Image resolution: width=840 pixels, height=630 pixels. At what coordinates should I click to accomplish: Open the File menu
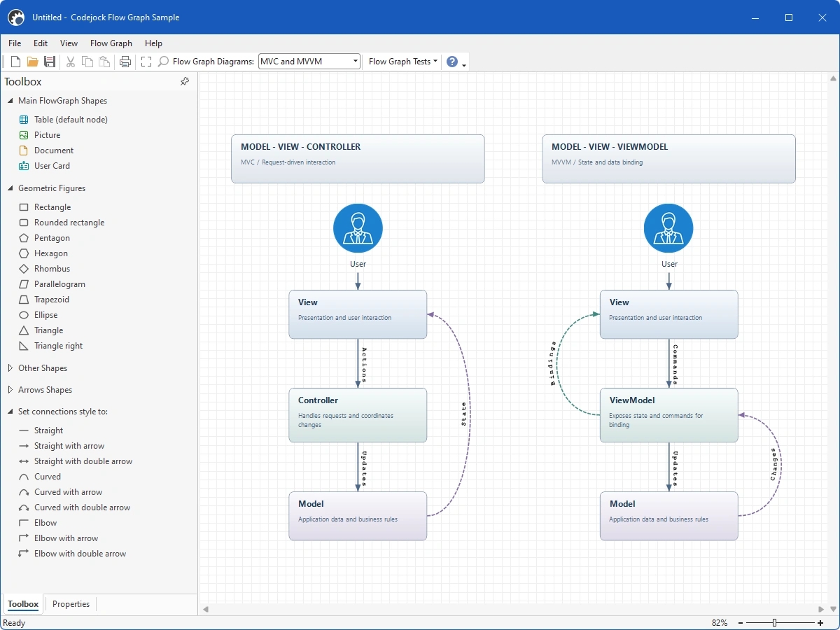pyautogui.click(x=15, y=43)
